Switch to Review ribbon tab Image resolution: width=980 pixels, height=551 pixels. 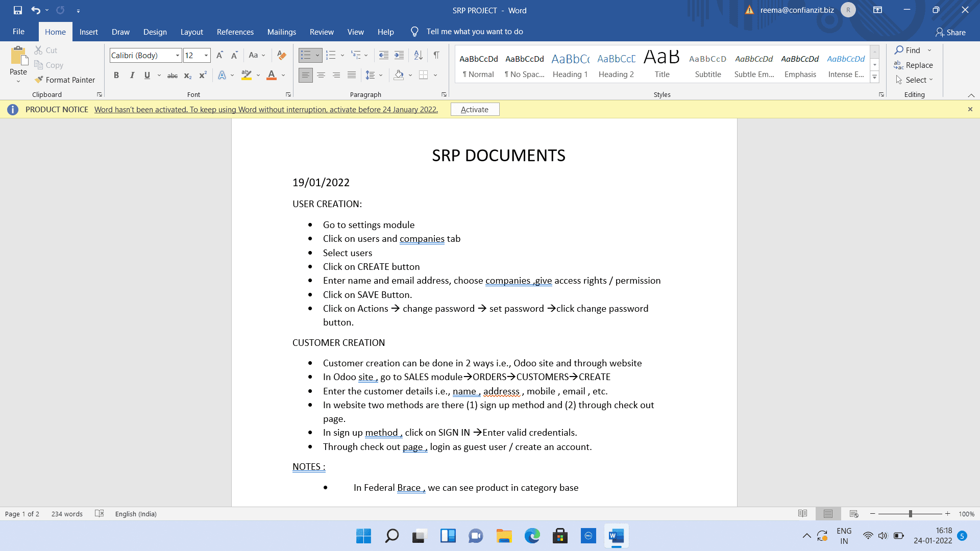322,32
